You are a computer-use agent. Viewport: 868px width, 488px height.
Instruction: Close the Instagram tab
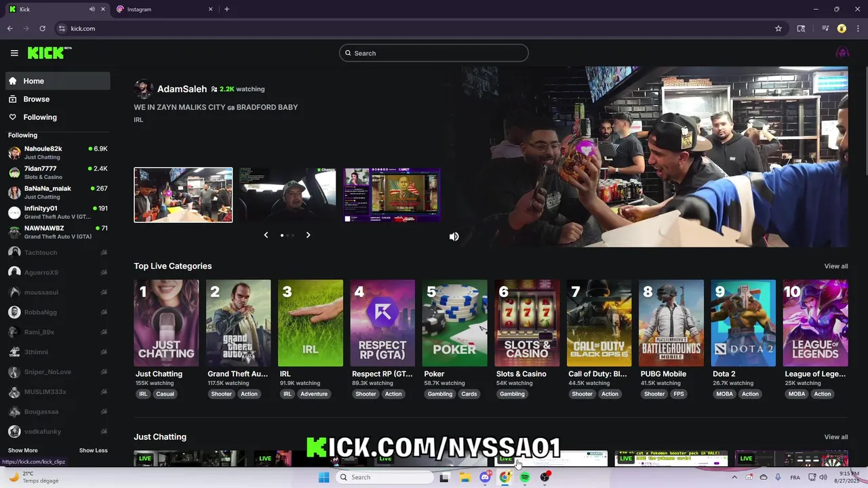[x=210, y=9]
